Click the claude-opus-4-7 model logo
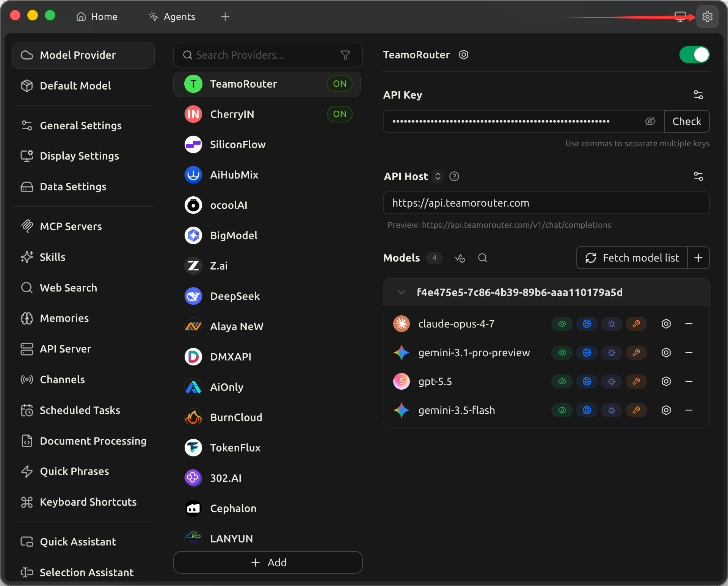Viewport: 728px width, 586px height. (x=402, y=324)
